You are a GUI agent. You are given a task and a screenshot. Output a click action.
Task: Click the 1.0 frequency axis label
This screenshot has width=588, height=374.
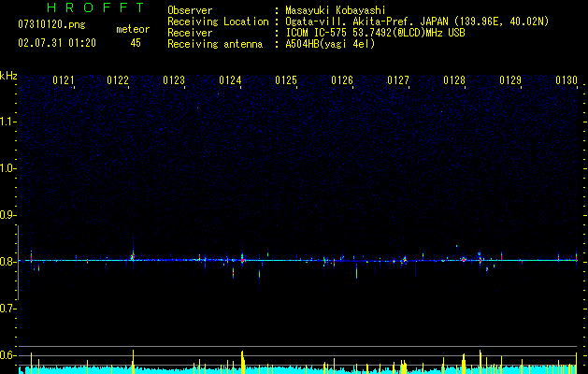(x=7, y=168)
